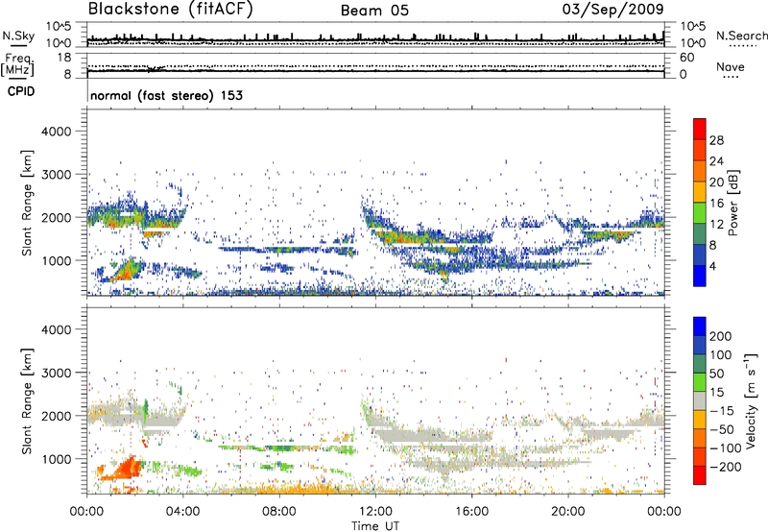The image size is (768, 532).
Task: Click the Velocity [m s-1] colorbar label
Action: (x=751, y=400)
